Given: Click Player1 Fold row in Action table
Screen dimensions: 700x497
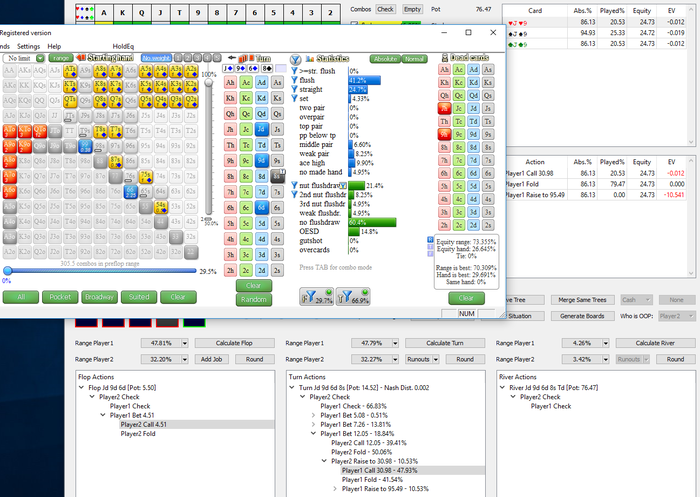Looking at the screenshot, I should (598, 184).
